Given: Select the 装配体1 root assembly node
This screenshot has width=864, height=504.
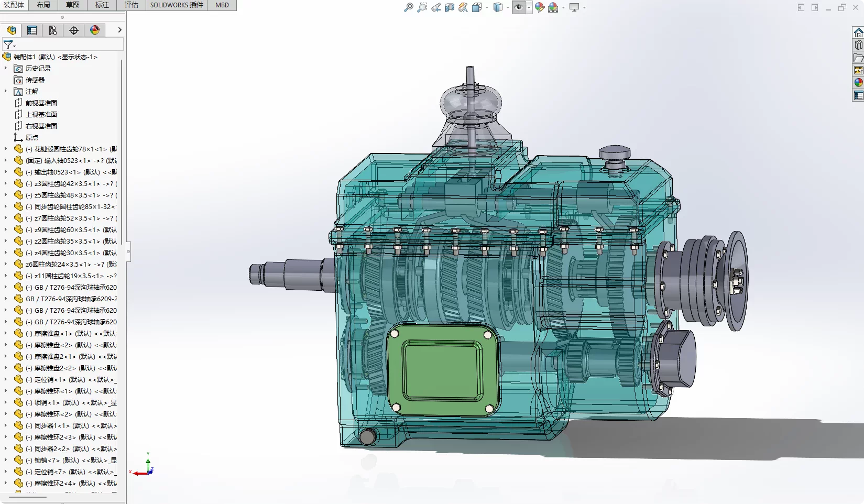Looking at the screenshot, I should pyautogui.click(x=50, y=57).
